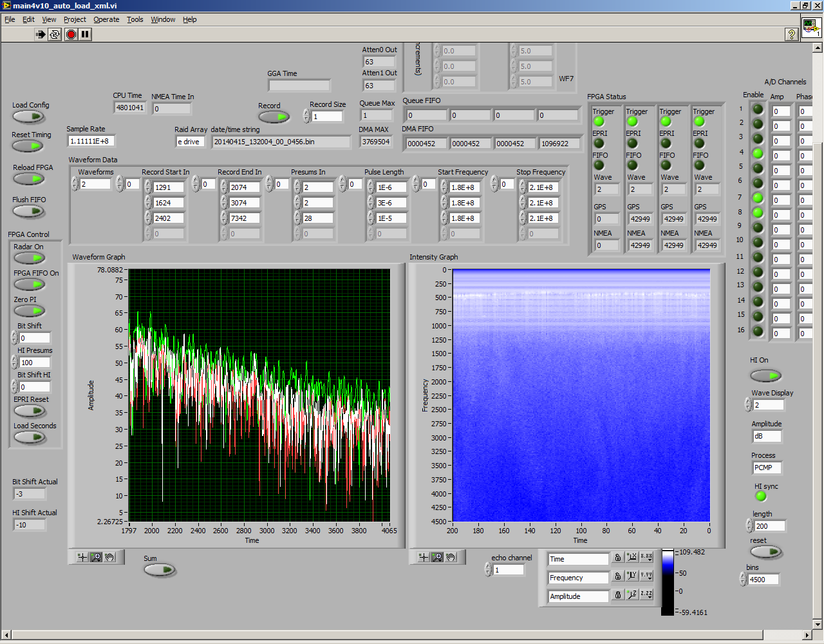The height and width of the screenshot is (644, 824).
Task: Select the zoom tool under Waveform Graph
Action: (x=96, y=557)
